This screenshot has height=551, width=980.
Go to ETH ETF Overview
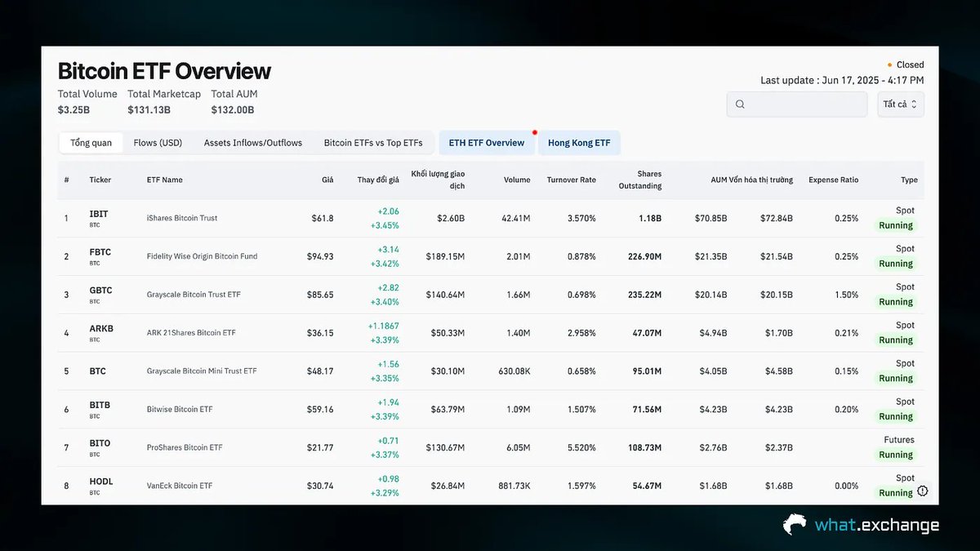[487, 143]
